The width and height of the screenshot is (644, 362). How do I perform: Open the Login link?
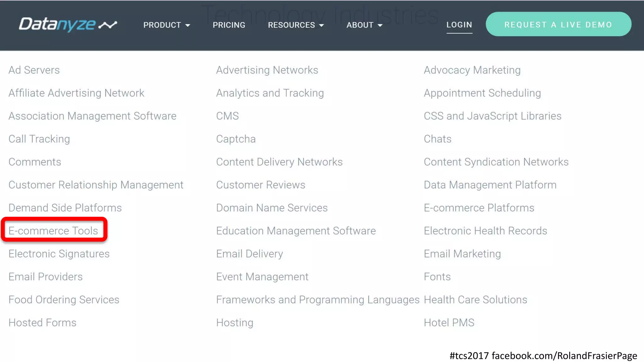coord(459,25)
